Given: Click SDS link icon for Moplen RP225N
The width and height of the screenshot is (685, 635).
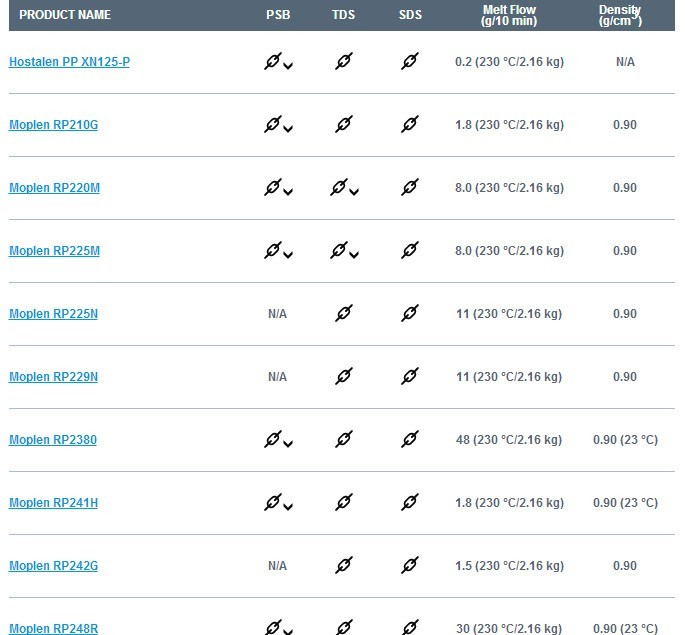Looking at the screenshot, I should point(410,313).
